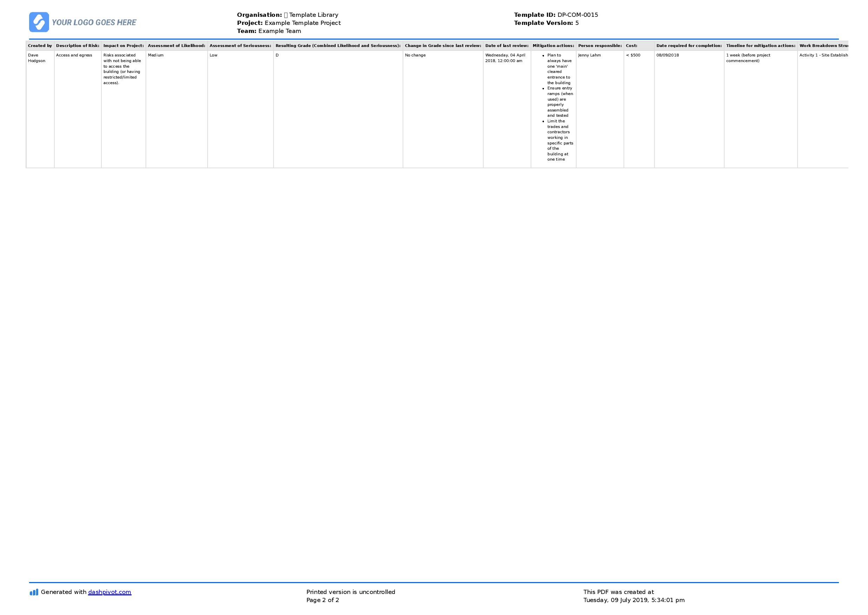This screenshot has width=868, height=615.
Task: Click the 'Access and egress' cell
Action: [x=78, y=109]
